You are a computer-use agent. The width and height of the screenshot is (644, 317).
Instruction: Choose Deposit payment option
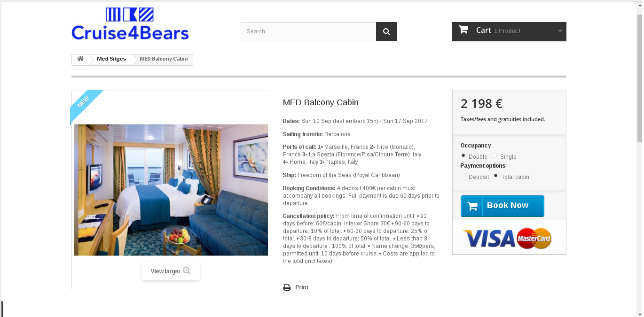463,176
